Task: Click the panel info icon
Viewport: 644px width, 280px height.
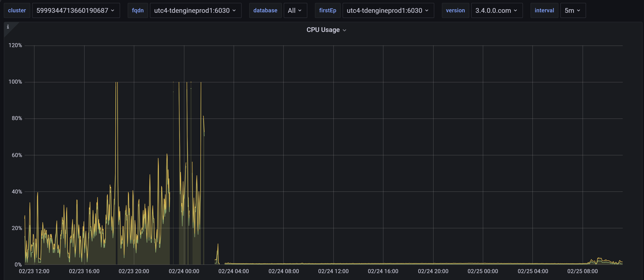Action: (8, 27)
